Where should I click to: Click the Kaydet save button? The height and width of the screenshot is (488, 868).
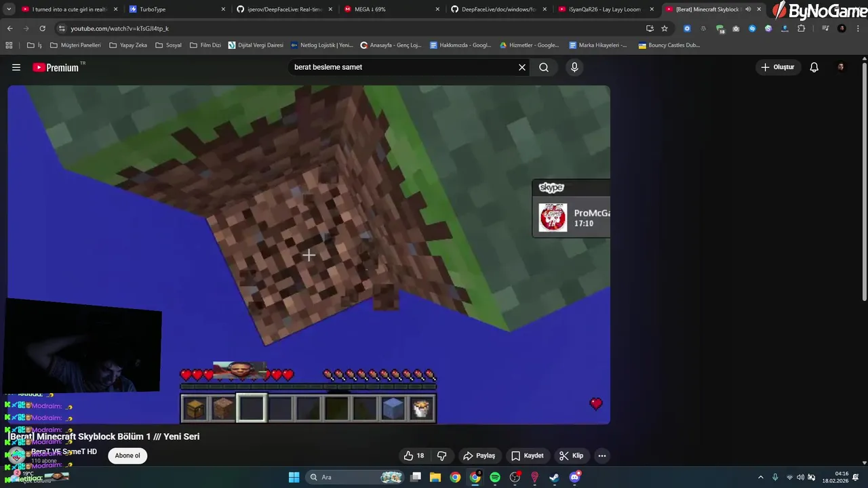click(527, 455)
